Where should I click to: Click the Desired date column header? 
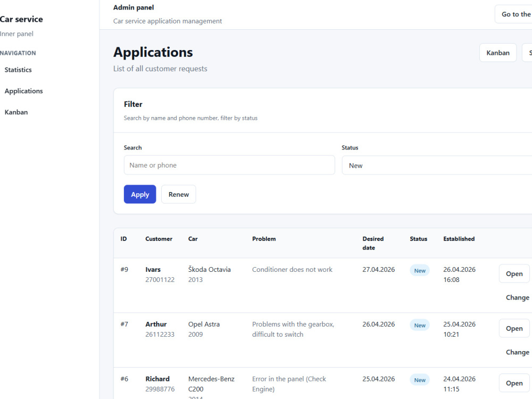pos(373,243)
